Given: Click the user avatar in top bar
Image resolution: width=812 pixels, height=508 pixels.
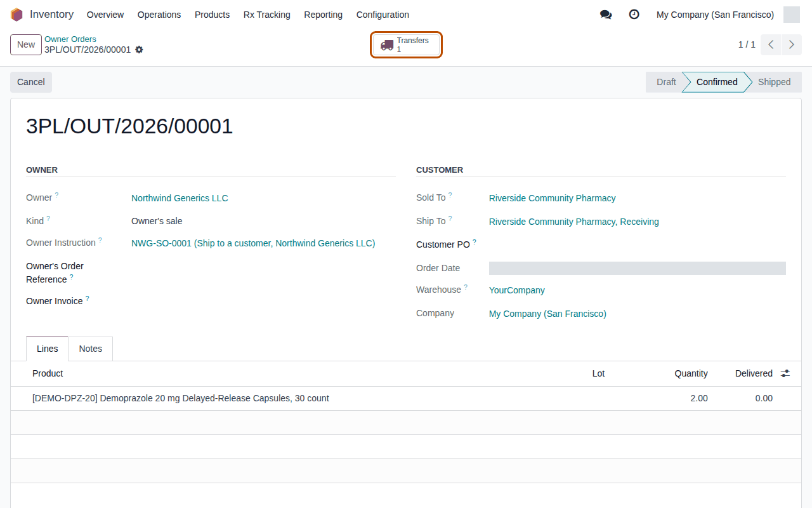Looking at the screenshot, I should [x=792, y=15].
